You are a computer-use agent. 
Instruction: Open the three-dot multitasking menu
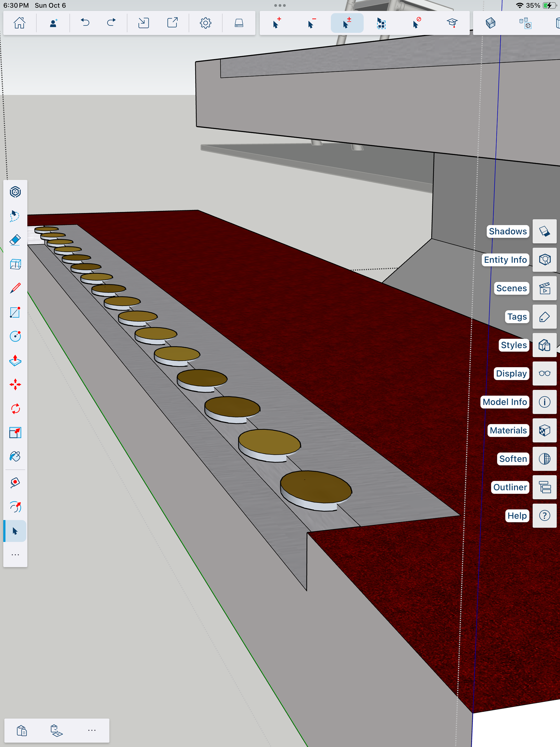(280, 6)
